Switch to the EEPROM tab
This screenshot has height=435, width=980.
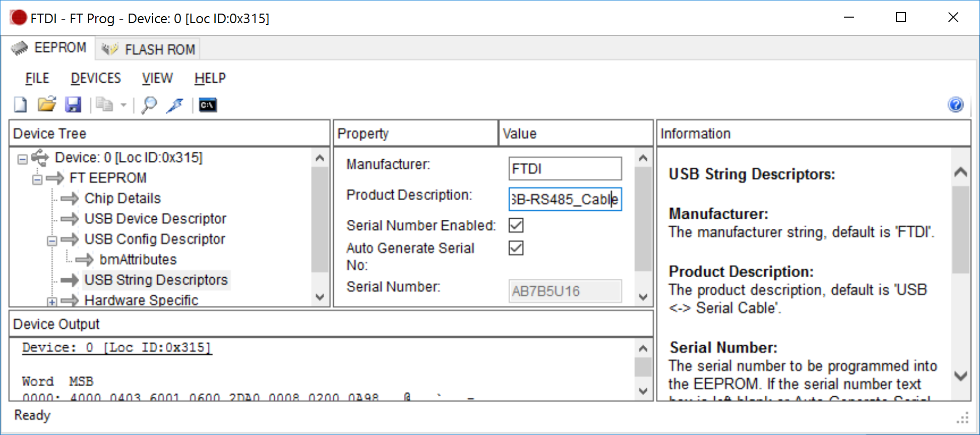49,48
